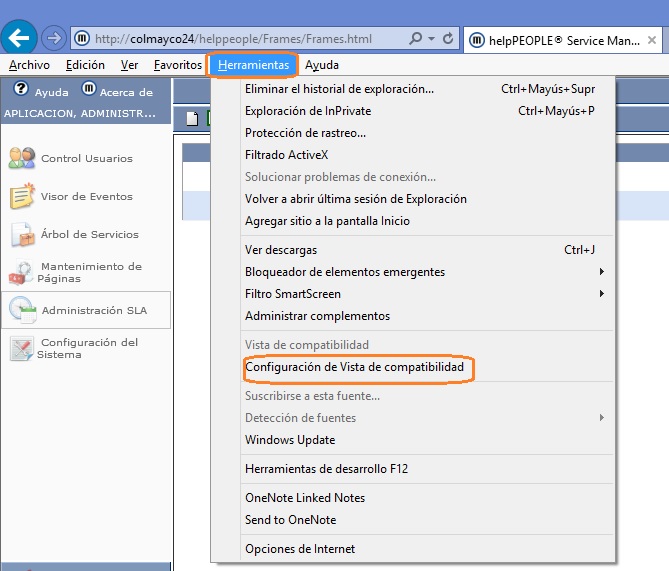Click the blank page toolbar icon
669x571 pixels.
click(x=192, y=118)
